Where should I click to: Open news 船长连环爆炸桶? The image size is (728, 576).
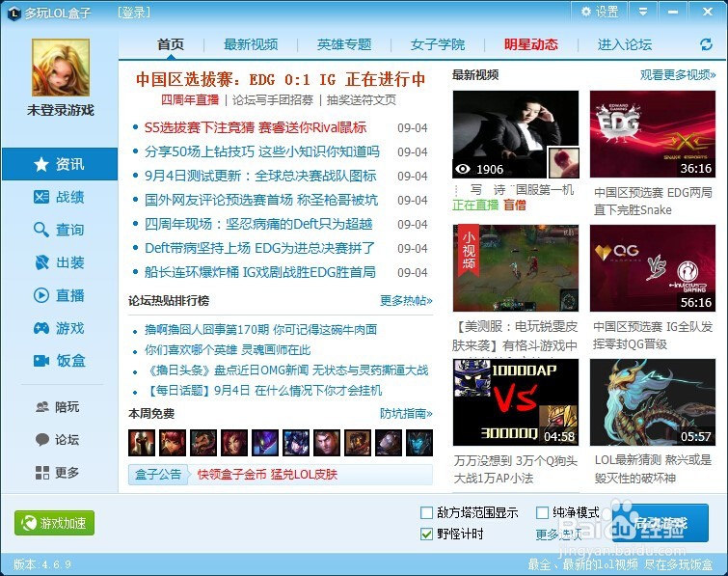coord(260,273)
